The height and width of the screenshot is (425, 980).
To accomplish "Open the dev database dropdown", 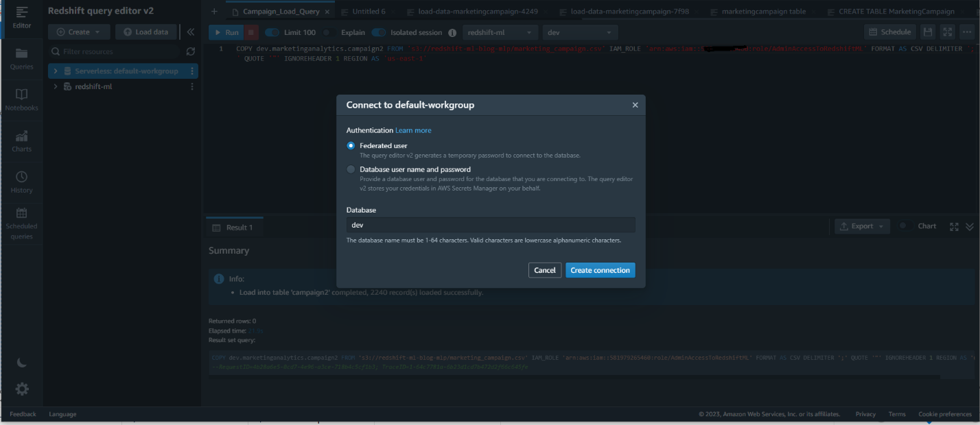I will coord(580,32).
